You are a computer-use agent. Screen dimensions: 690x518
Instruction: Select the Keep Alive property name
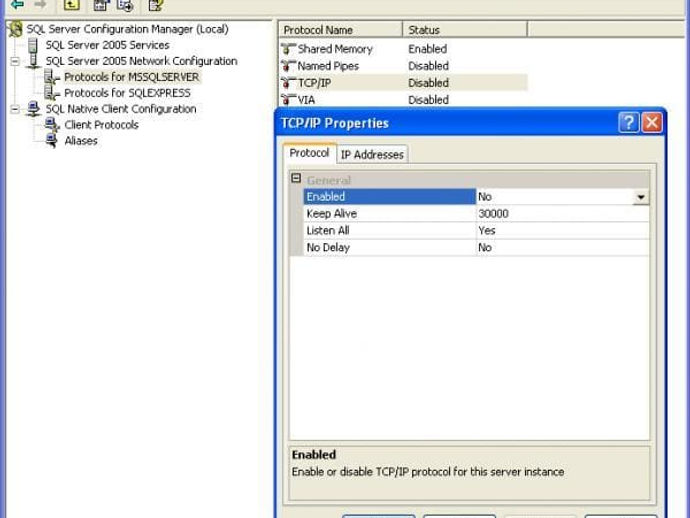(389, 214)
